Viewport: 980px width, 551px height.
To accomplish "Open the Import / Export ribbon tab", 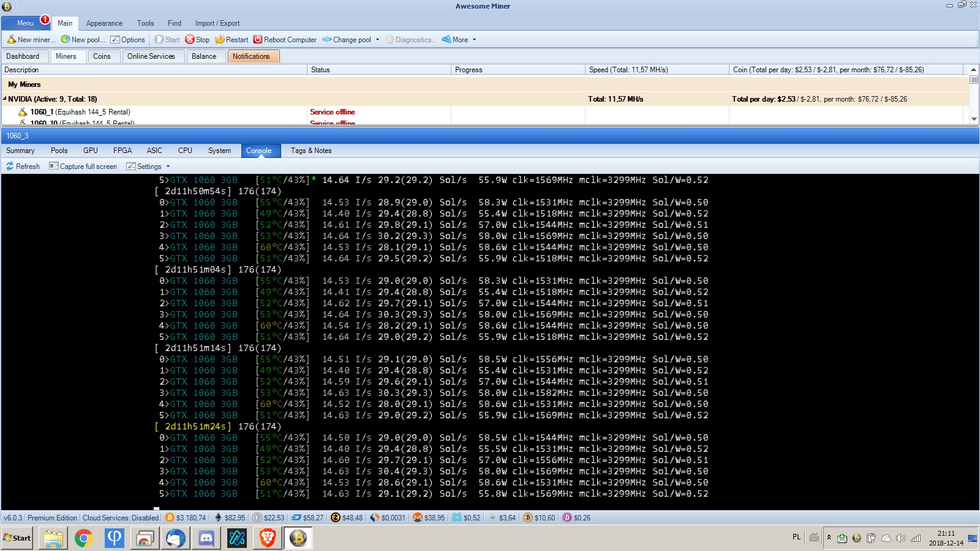I will [217, 23].
